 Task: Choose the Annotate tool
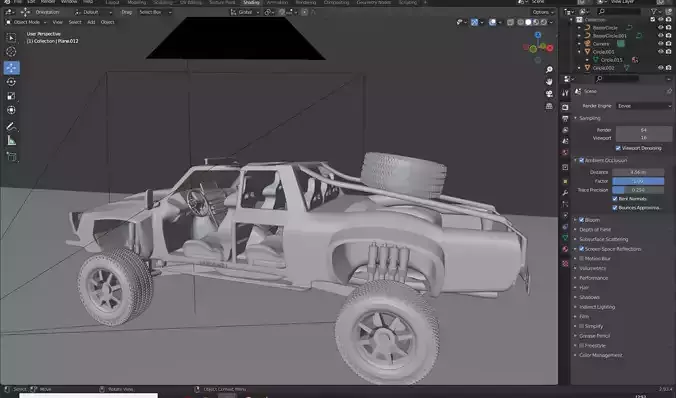click(x=12, y=126)
